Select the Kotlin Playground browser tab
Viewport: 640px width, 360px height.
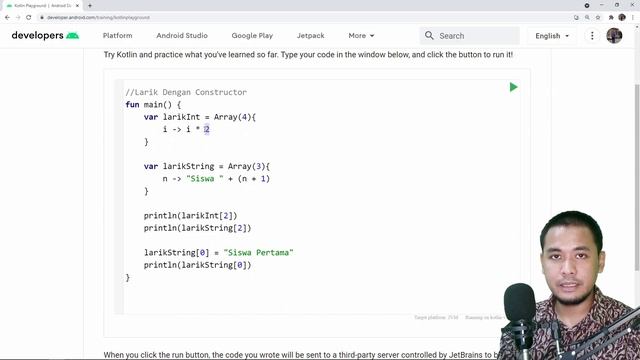[41, 6]
